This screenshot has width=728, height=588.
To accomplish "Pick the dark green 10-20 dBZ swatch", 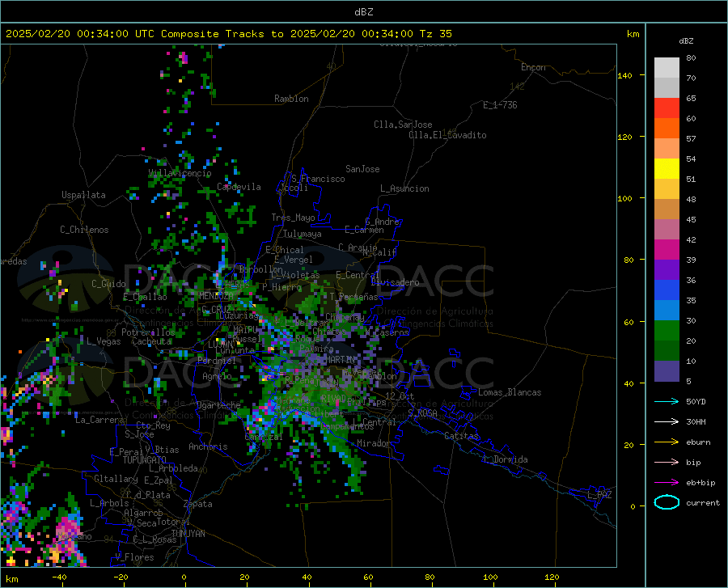I will (667, 351).
